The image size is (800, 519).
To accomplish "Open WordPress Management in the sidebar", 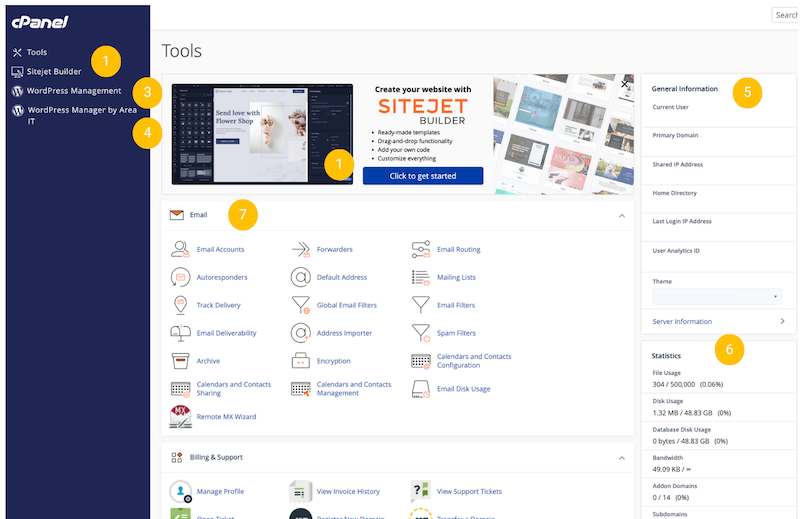I will 74,91.
